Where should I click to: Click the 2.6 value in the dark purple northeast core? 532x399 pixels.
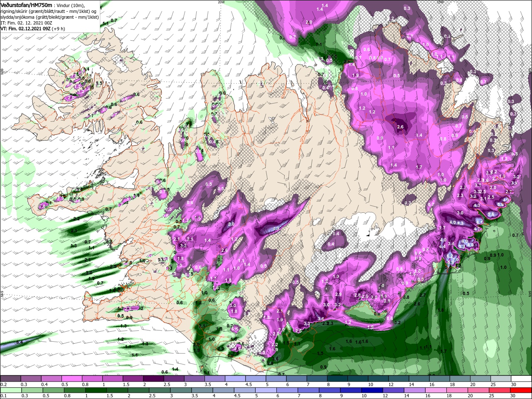[400, 127]
